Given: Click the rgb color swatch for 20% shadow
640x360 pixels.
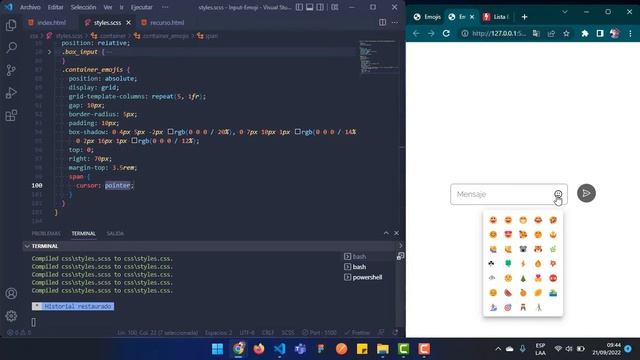Looking at the screenshot, I should coord(171,131).
